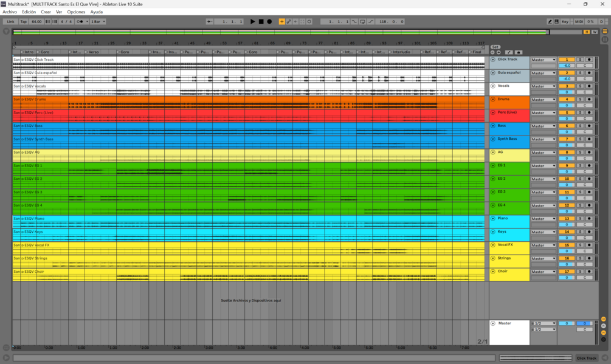Solo the Bass track
The image size is (611, 364).
580,126
